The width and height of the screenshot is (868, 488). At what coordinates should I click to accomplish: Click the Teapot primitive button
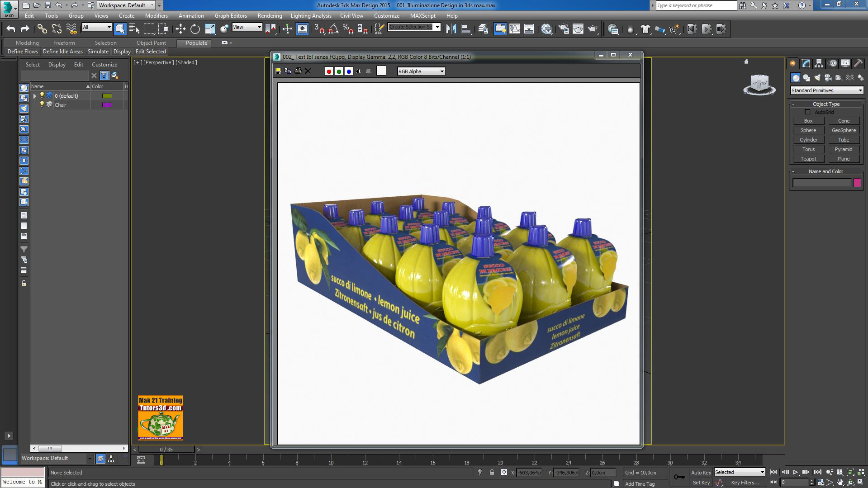pos(808,159)
